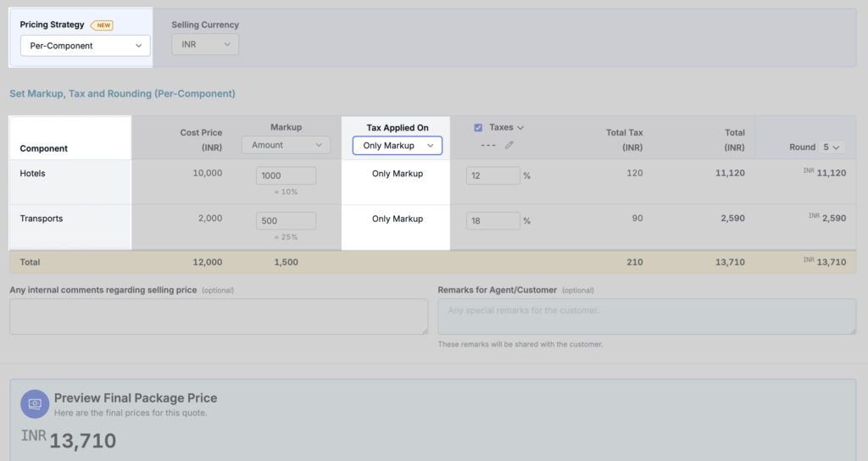Click the '= 25%' markup percentage hint
This screenshot has height=461, width=868.
(x=286, y=237)
